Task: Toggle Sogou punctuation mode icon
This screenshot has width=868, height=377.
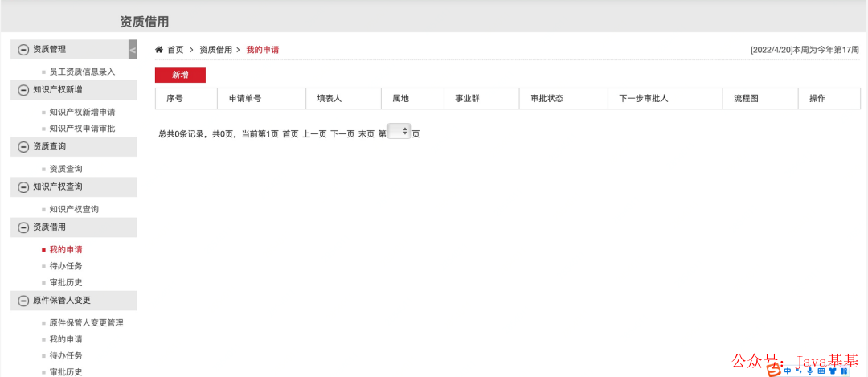Action: [800, 371]
